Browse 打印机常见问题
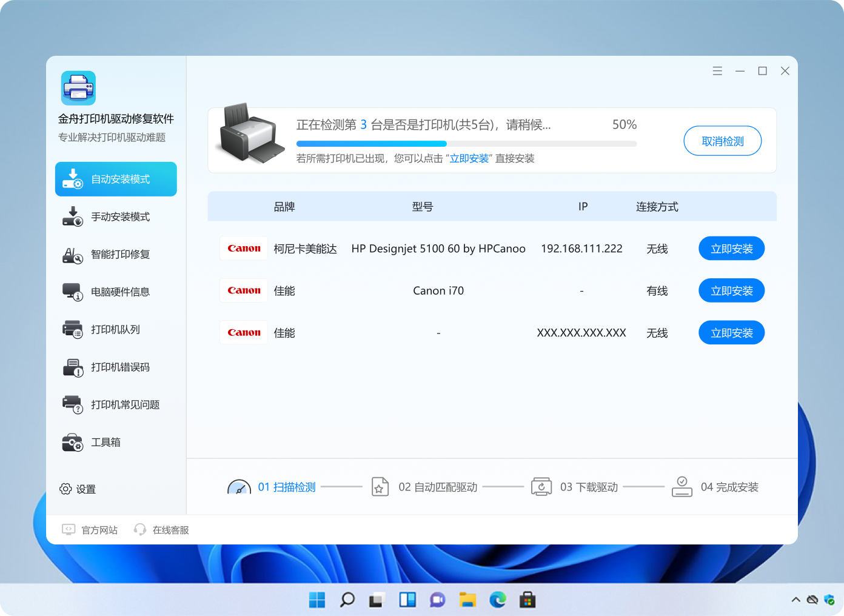The width and height of the screenshot is (844, 616). pyautogui.click(x=115, y=404)
